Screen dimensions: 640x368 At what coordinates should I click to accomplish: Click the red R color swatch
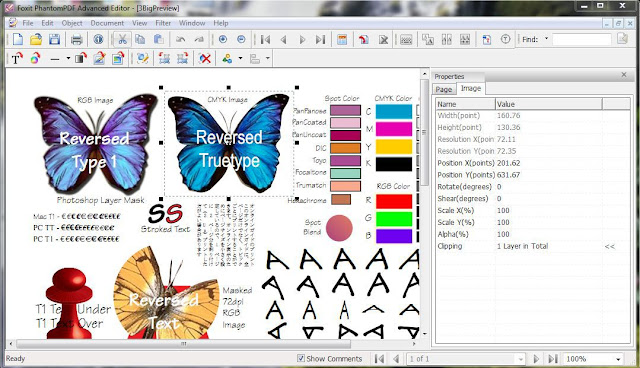[x=393, y=201]
